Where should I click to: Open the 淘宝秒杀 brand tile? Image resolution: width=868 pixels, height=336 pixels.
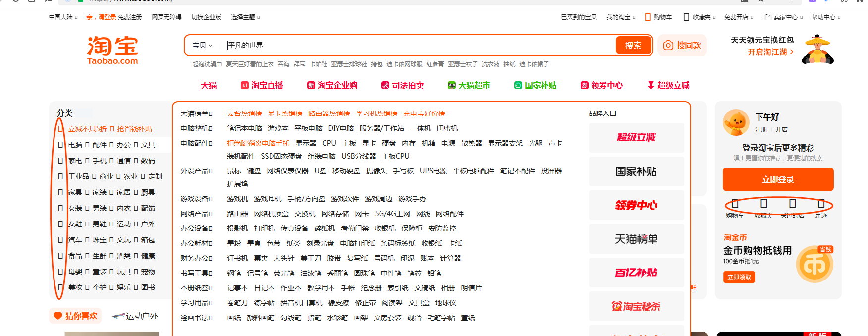[636, 306]
